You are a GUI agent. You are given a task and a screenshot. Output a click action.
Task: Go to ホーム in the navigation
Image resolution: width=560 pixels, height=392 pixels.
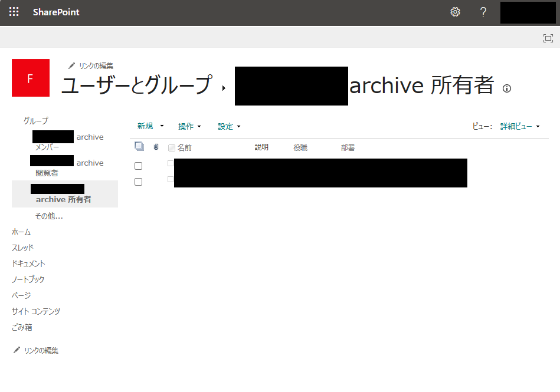[21, 232]
